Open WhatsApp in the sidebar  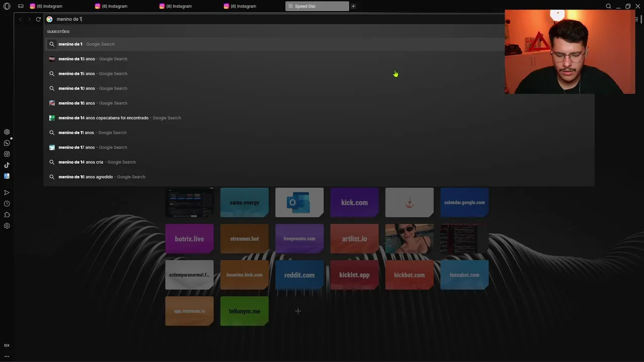(7, 143)
